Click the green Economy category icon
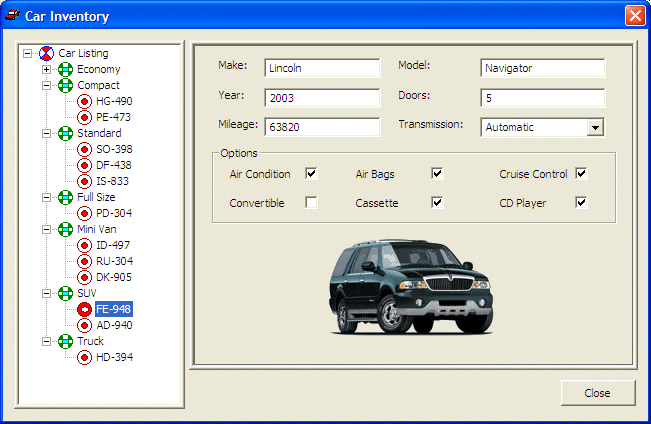 (65, 69)
